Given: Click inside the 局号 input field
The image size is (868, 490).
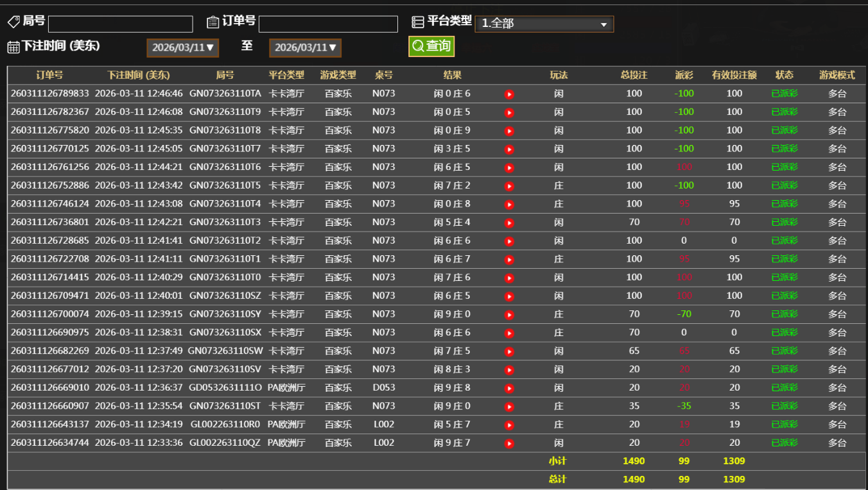Looking at the screenshot, I should pyautogui.click(x=121, y=24).
